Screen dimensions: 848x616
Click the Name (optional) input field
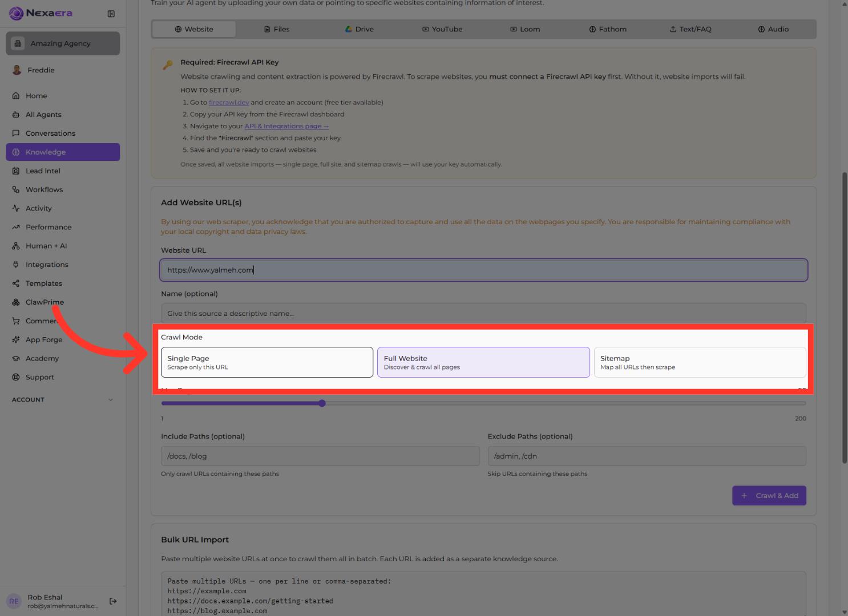click(x=483, y=314)
